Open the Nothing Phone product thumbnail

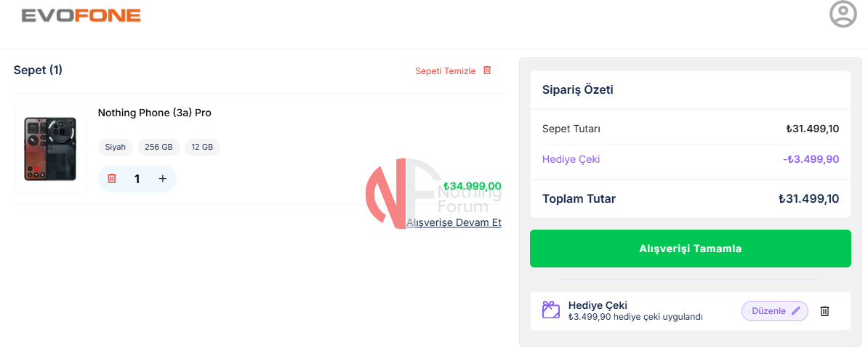pyautogui.click(x=50, y=149)
